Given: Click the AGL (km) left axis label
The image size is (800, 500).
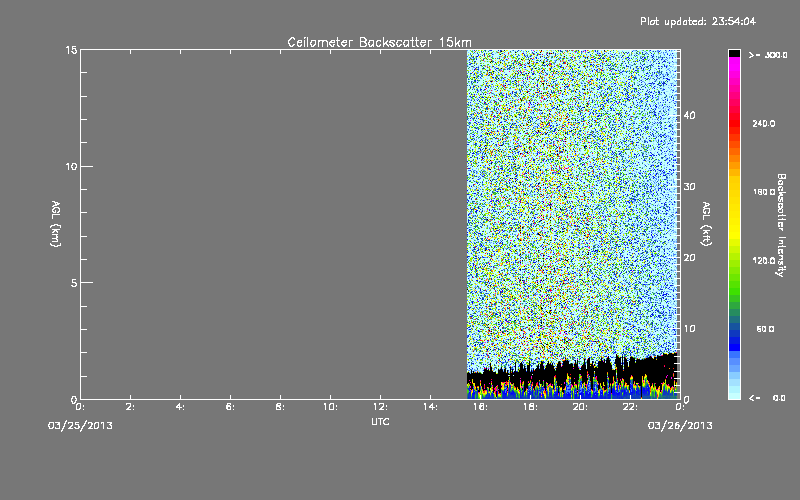Looking at the screenshot, I should [56, 223].
